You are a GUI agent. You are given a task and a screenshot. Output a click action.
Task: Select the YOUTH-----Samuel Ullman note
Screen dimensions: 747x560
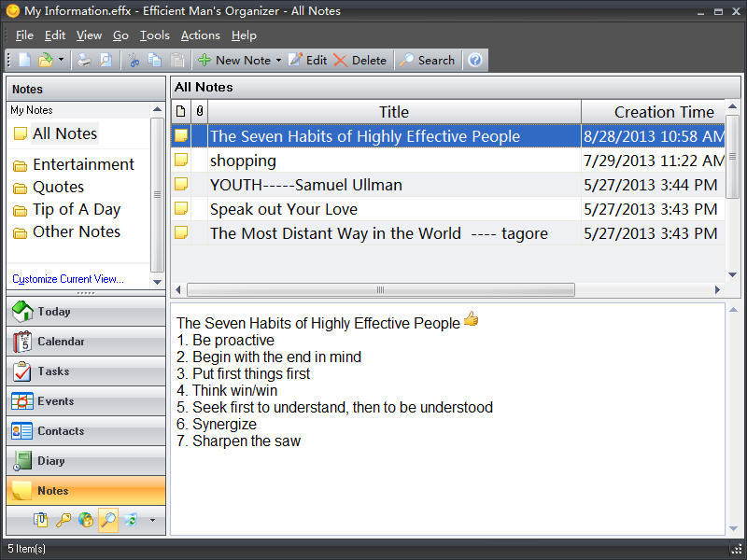click(448, 185)
